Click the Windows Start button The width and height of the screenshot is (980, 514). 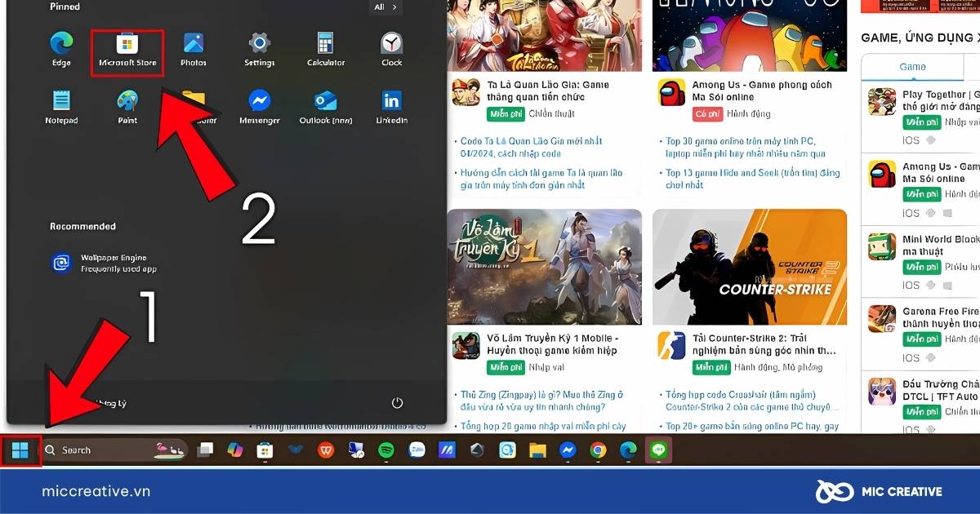[20, 450]
